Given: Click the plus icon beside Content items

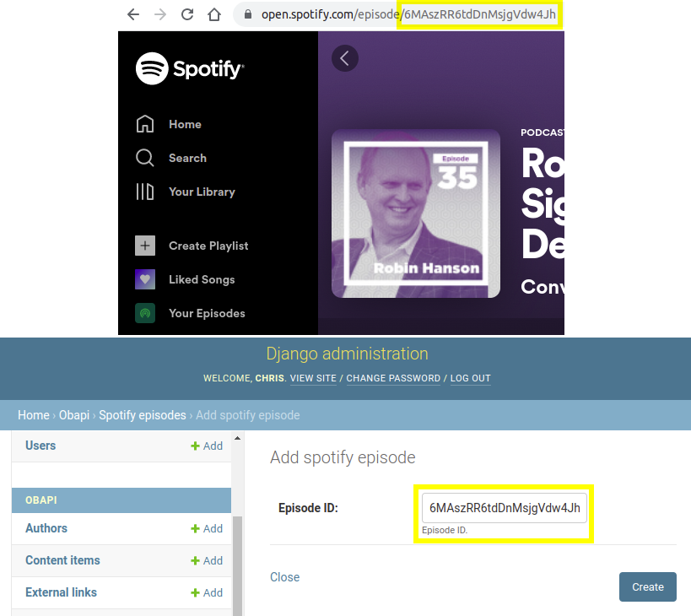Looking at the screenshot, I should point(195,560).
